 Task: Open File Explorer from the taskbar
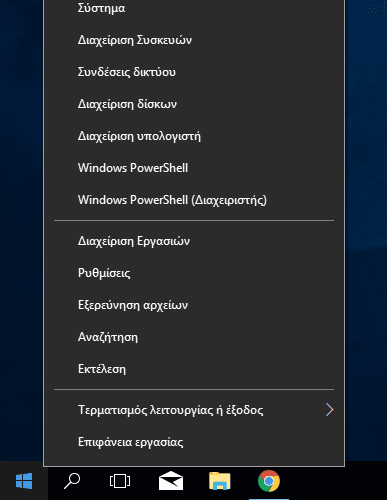[x=220, y=481]
